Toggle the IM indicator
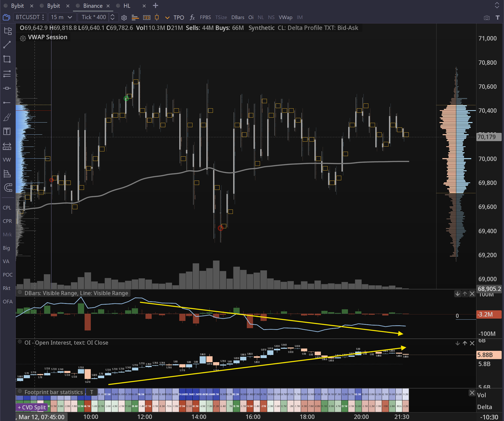The image size is (504, 421). click(300, 18)
